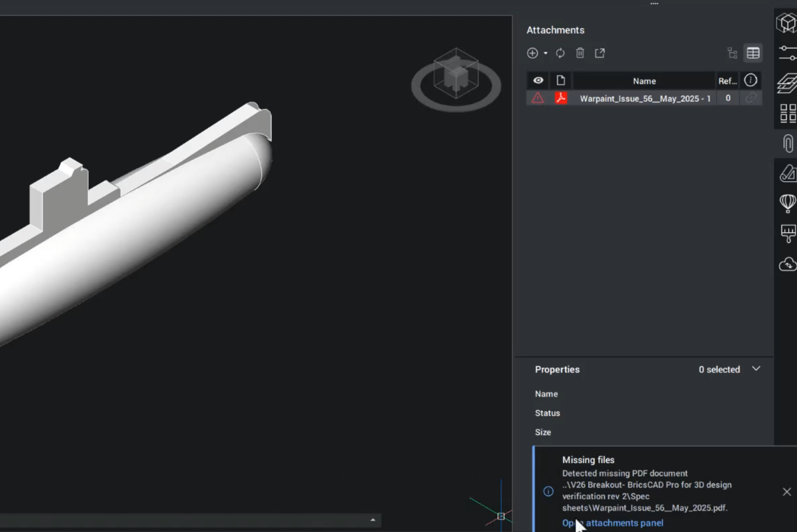Click the trash icon to delete attachment

pyautogui.click(x=580, y=53)
